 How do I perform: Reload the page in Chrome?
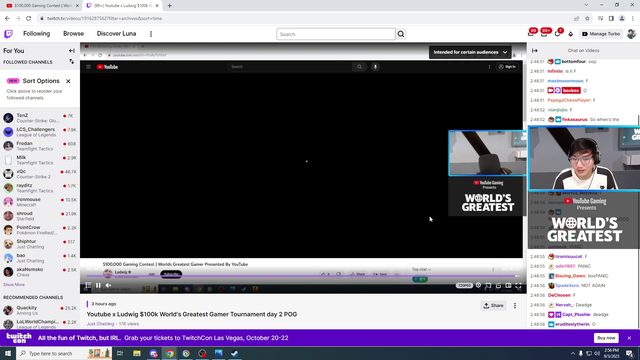29,18
